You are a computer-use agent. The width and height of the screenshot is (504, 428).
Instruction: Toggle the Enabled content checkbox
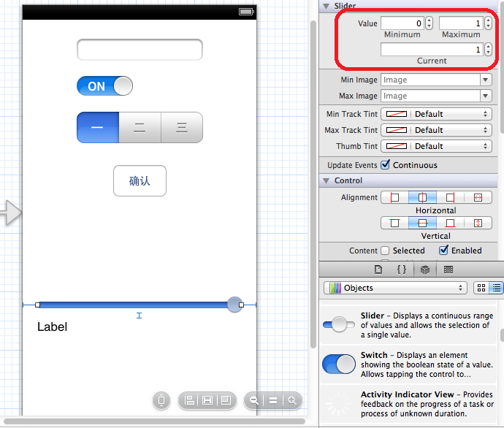coord(443,250)
